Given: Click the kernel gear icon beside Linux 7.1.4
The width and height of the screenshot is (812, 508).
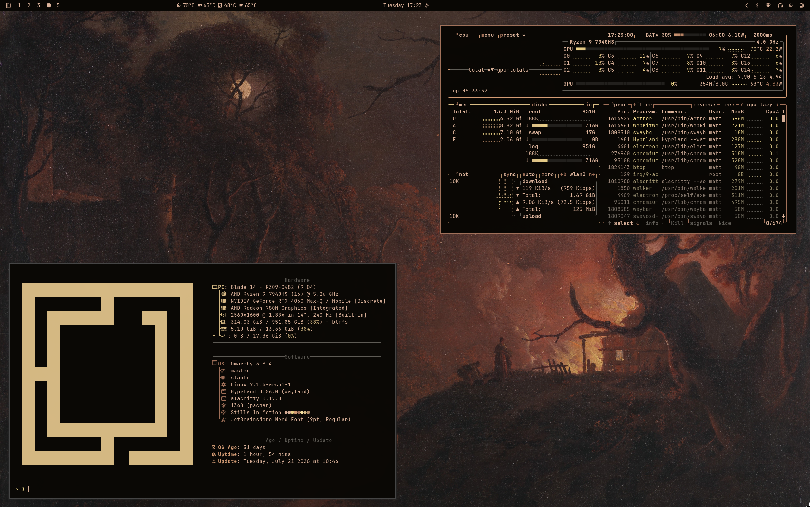Looking at the screenshot, I should (x=223, y=385).
